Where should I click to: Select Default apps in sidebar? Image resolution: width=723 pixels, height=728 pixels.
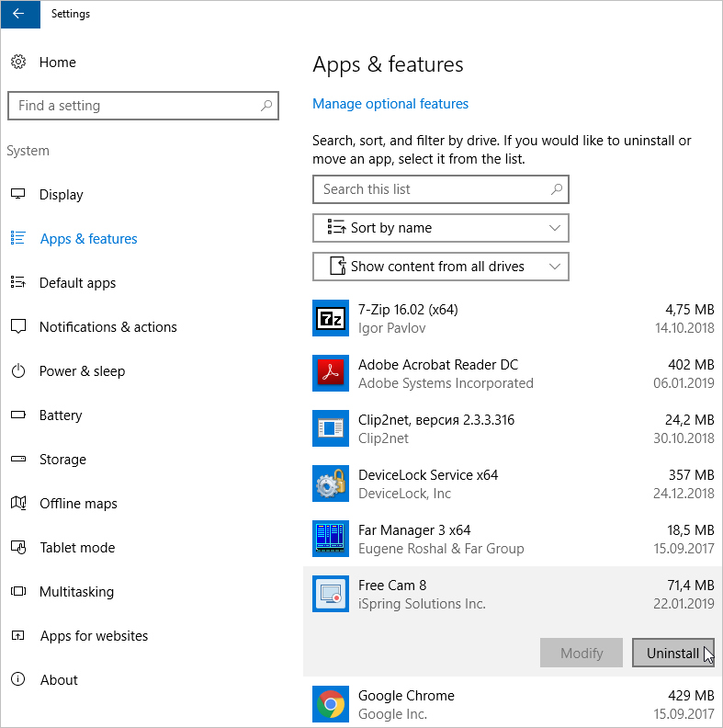click(77, 283)
